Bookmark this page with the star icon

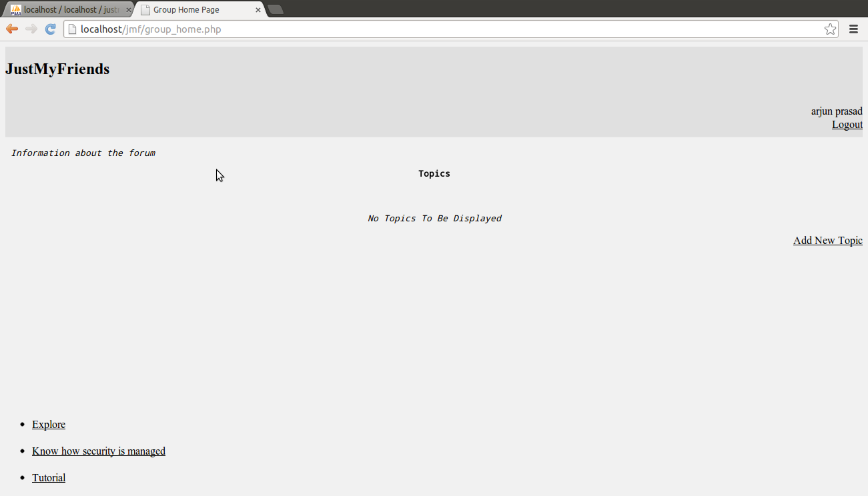pyautogui.click(x=830, y=29)
